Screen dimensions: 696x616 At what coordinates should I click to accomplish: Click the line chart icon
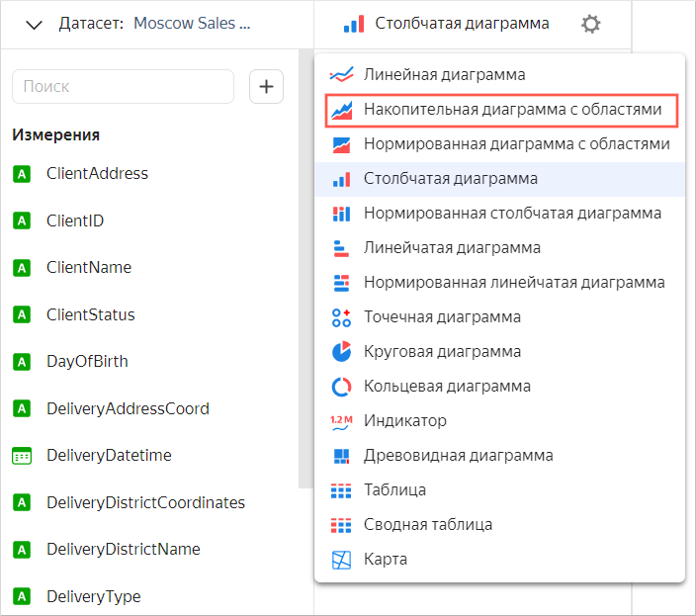point(341,75)
